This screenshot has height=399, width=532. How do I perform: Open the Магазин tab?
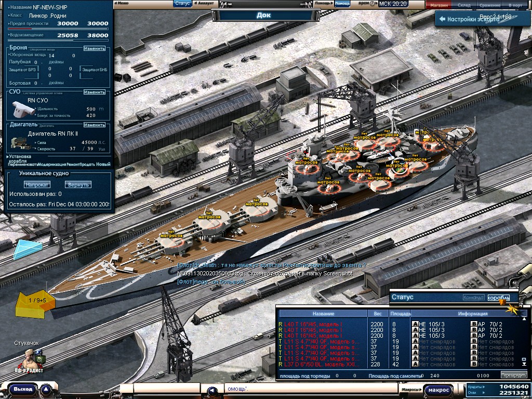(x=438, y=5)
